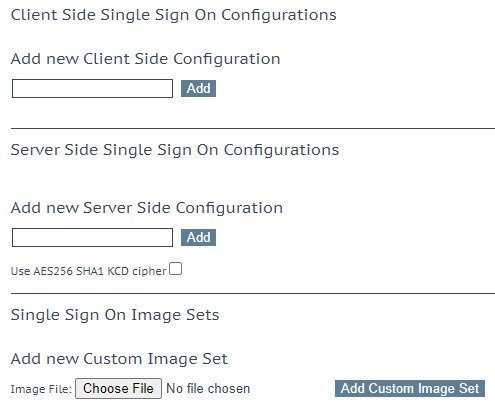
Task: Focus the new Client Side Configuration name field
Action: (x=92, y=88)
